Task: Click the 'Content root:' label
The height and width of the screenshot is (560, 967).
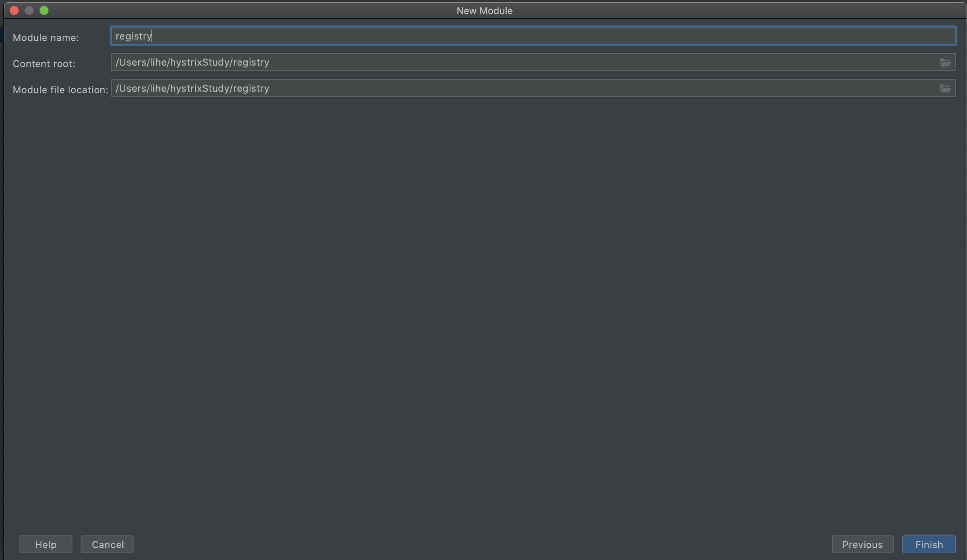Action: [44, 64]
